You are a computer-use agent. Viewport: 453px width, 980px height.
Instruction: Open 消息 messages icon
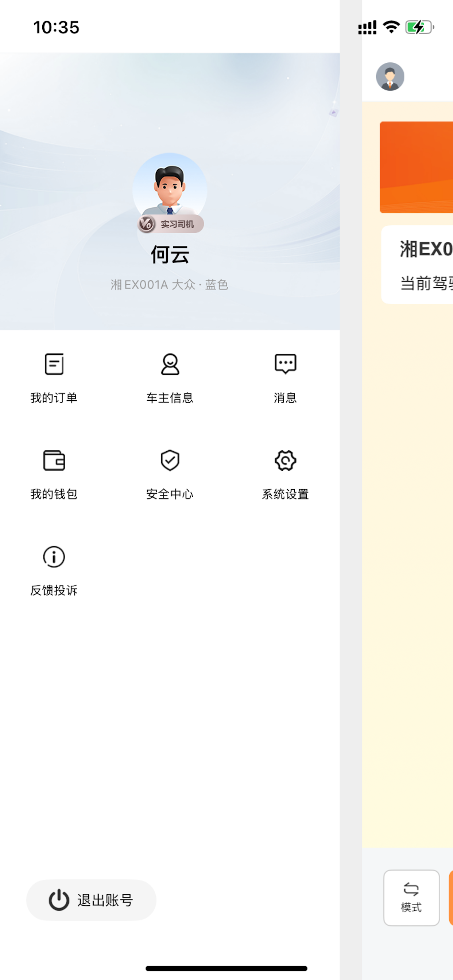(285, 365)
